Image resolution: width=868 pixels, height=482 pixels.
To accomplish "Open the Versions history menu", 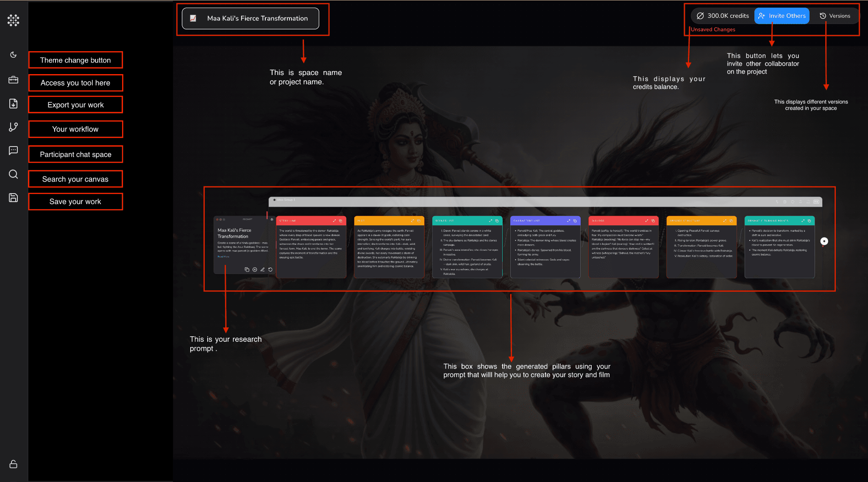I will [x=835, y=16].
